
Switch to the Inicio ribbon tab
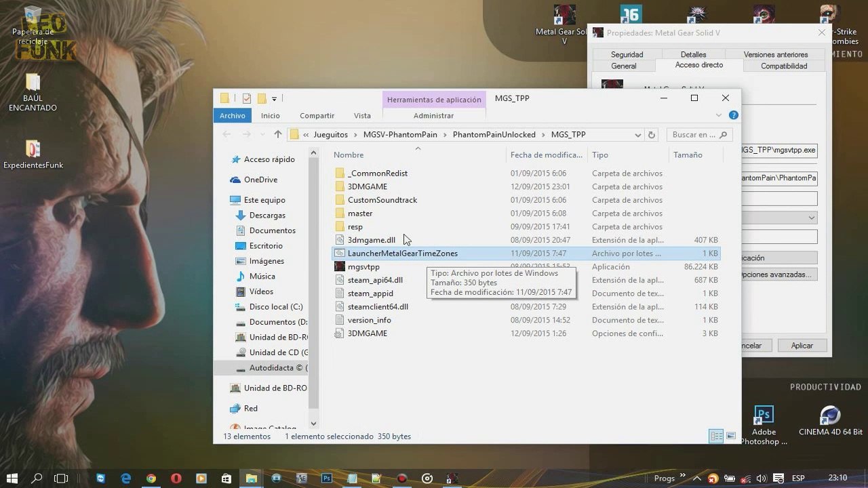[x=270, y=115]
